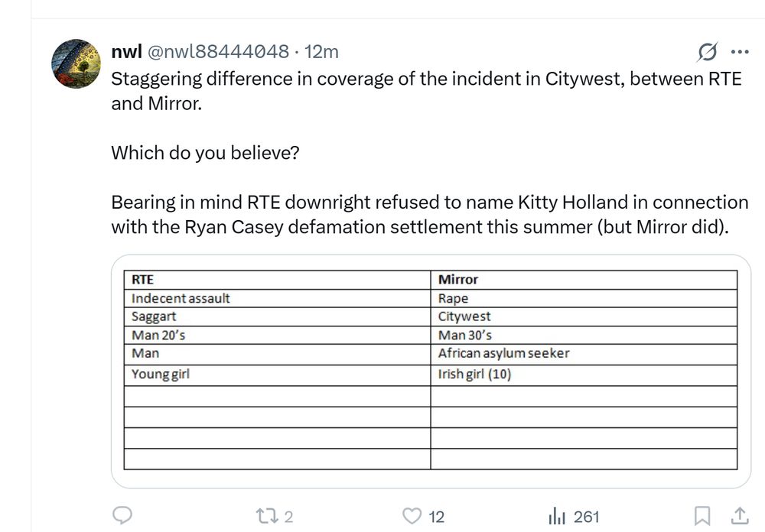Image resolution: width=765 pixels, height=532 pixels.
Task: Click the repost arrows icon
Action: (268, 517)
